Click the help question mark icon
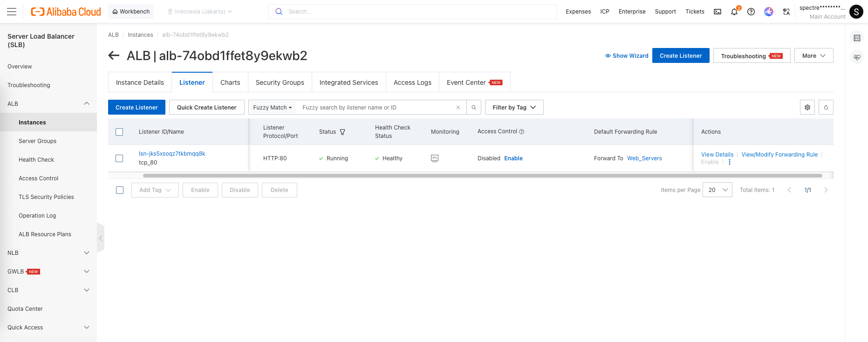 point(751,12)
